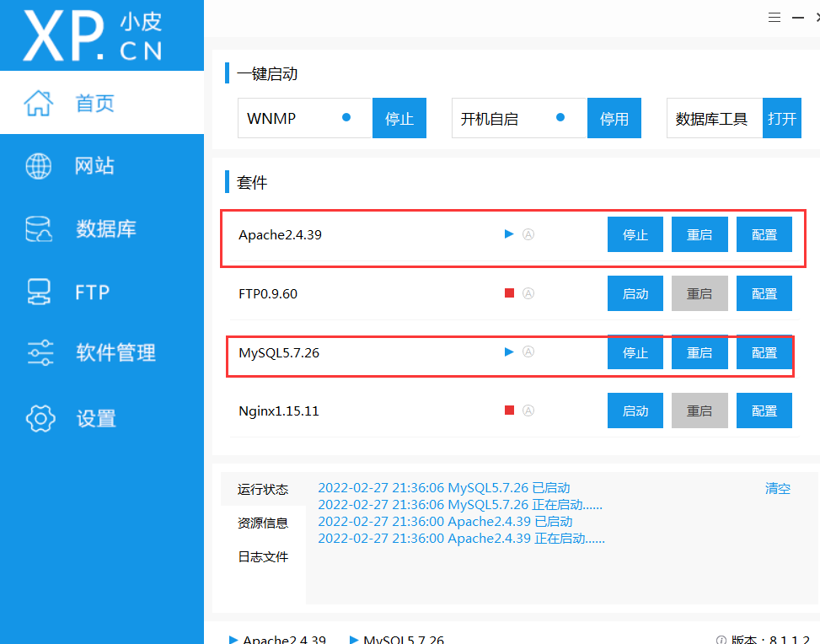Click the autostart (A) toggle for MySQL5.7.26
Screen dimensions: 820x644
(x=528, y=352)
